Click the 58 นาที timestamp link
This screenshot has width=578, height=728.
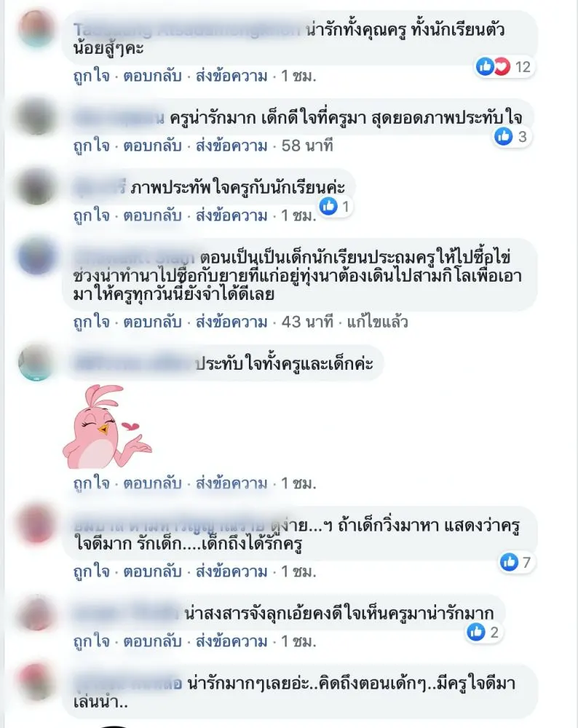pos(307,146)
